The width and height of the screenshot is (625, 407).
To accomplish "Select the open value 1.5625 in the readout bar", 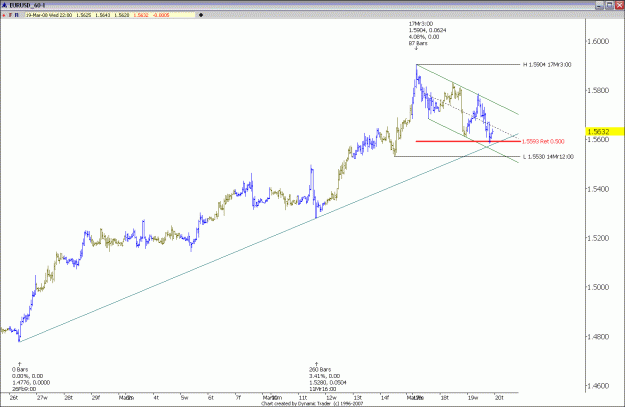I will click(x=84, y=15).
